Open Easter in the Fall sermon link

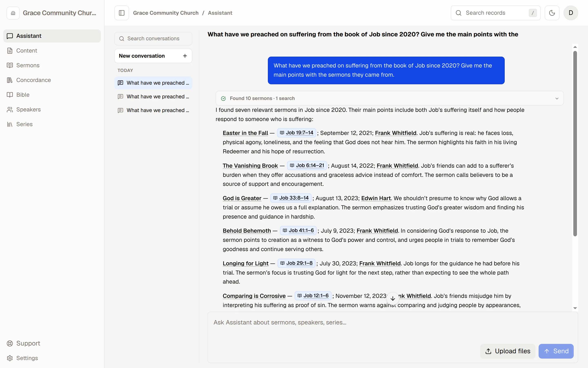click(x=245, y=133)
